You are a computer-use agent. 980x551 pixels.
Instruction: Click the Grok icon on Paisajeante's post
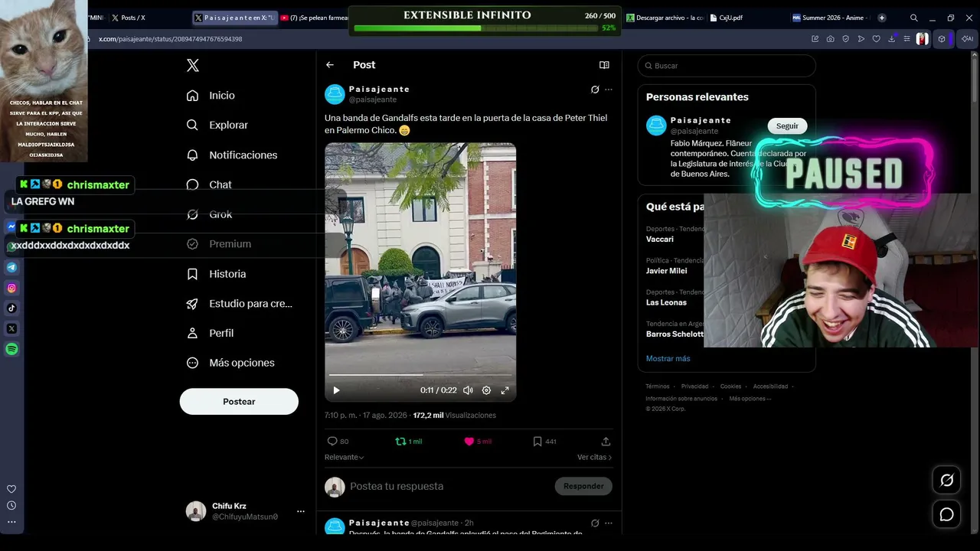tap(595, 90)
